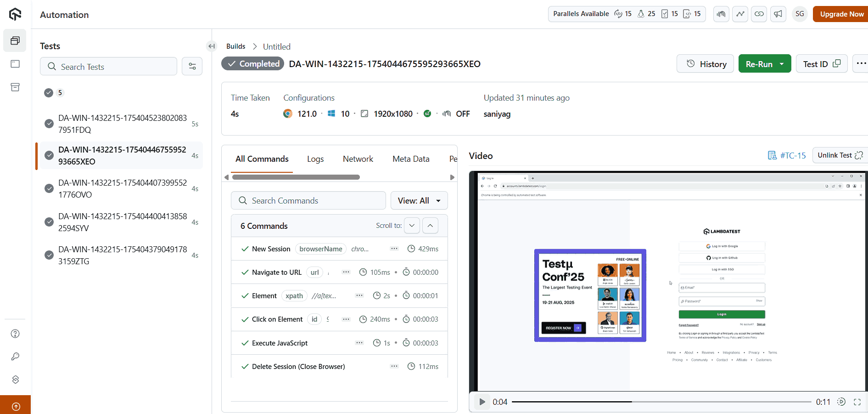
Task: Select test DA-WIN-1432215-1754045238020837951FDQ
Action: click(122, 124)
